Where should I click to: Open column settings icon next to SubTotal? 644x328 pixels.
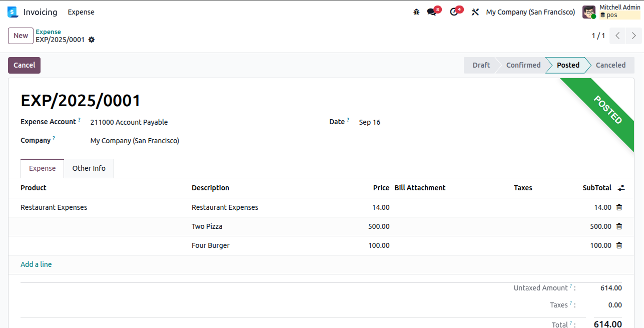[621, 188]
